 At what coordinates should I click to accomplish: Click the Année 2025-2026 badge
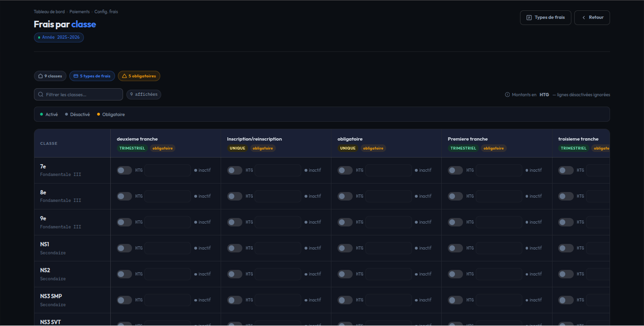[x=59, y=37]
